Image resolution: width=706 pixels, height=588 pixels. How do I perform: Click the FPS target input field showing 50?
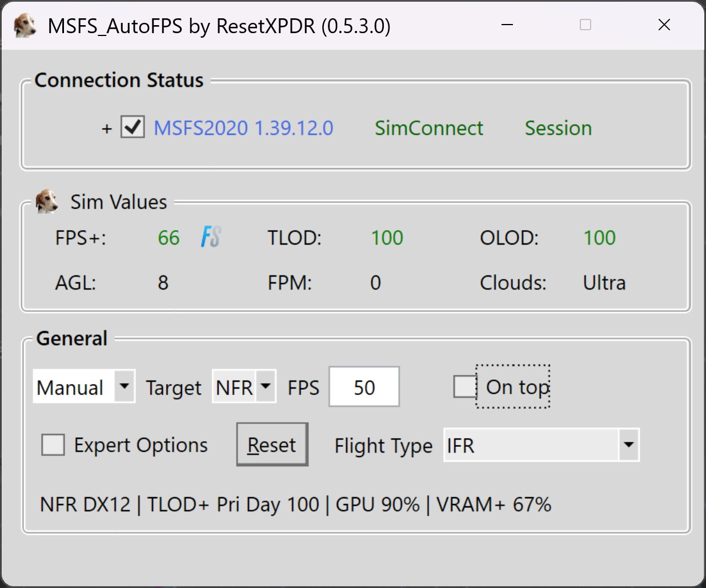click(x=364, y=387)
